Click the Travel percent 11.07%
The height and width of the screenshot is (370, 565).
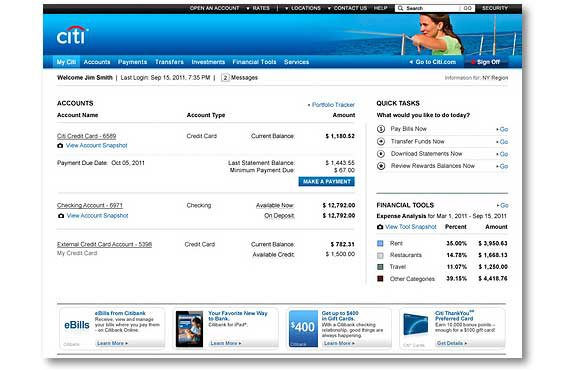pos(457,267)
